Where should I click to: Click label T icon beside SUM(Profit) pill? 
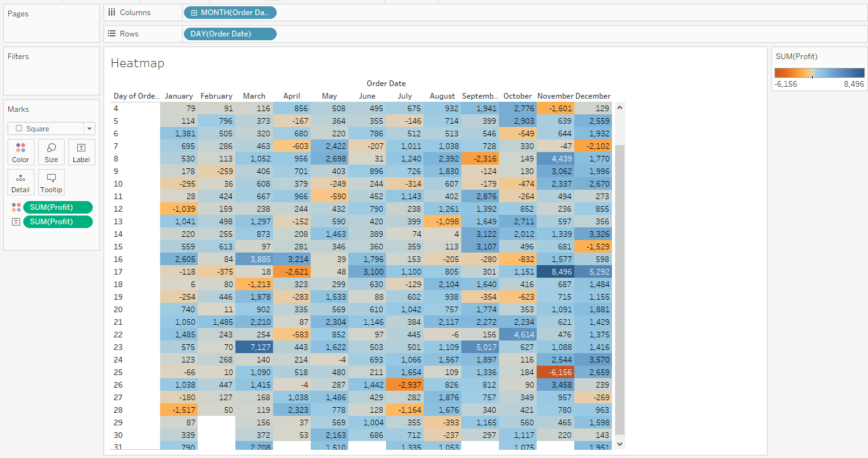coord(16,222)
